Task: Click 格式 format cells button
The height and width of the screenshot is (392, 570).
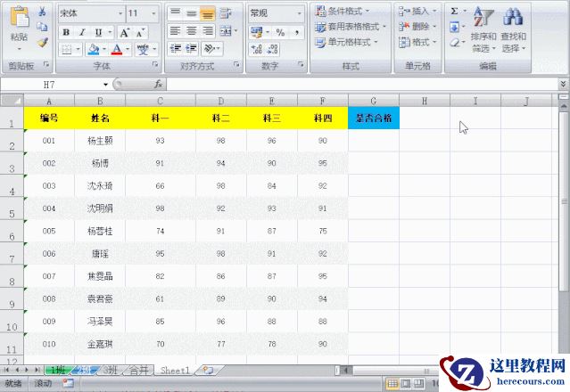Action: coord(417,42)
